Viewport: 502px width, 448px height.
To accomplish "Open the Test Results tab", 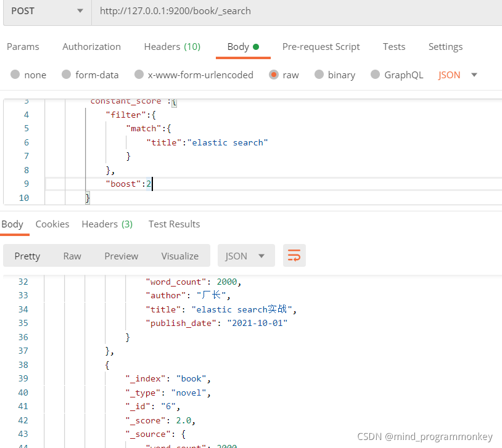I will pos(174,224).
